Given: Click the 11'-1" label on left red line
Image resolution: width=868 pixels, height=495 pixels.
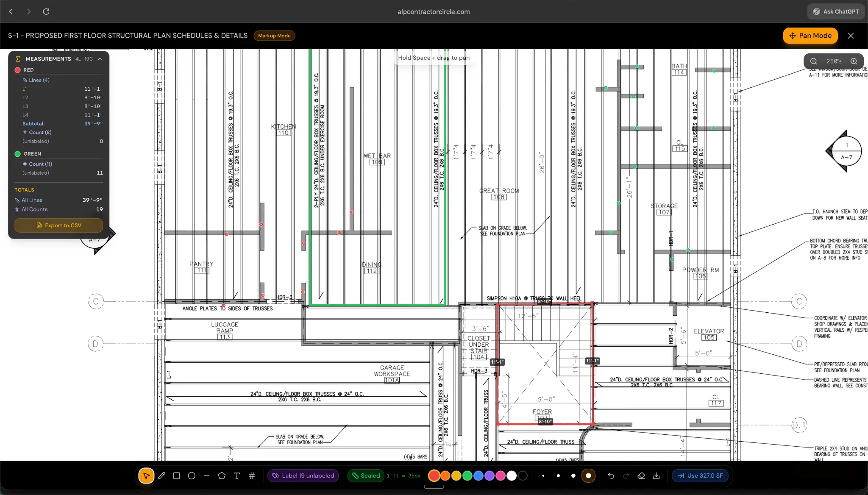Looking at the screenshot, I should click(x=497, y=362).
